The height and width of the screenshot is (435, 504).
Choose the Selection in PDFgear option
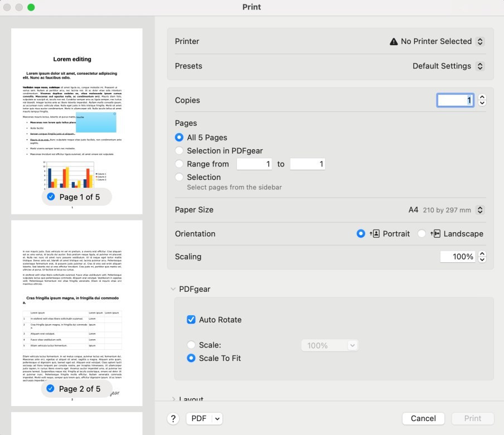[x=179, y=151]
